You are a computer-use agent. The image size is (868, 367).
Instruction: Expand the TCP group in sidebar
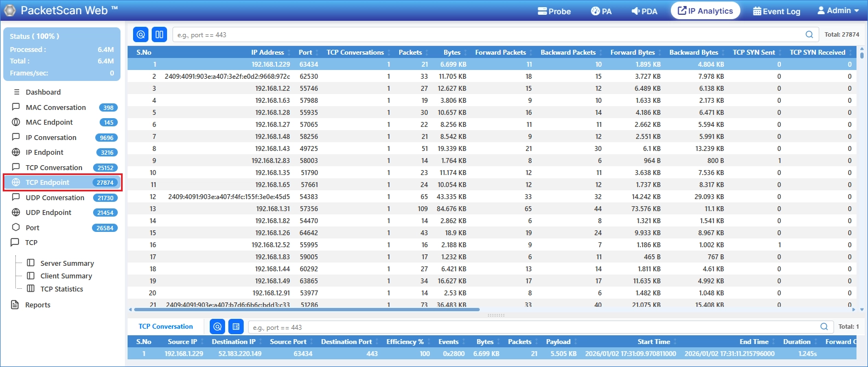31,242
